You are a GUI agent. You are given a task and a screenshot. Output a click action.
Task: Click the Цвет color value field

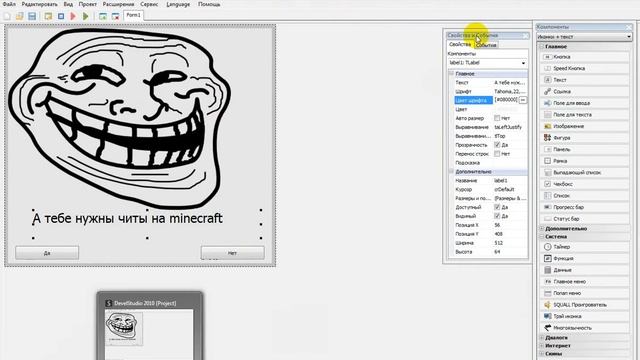(x=510, y=109)
